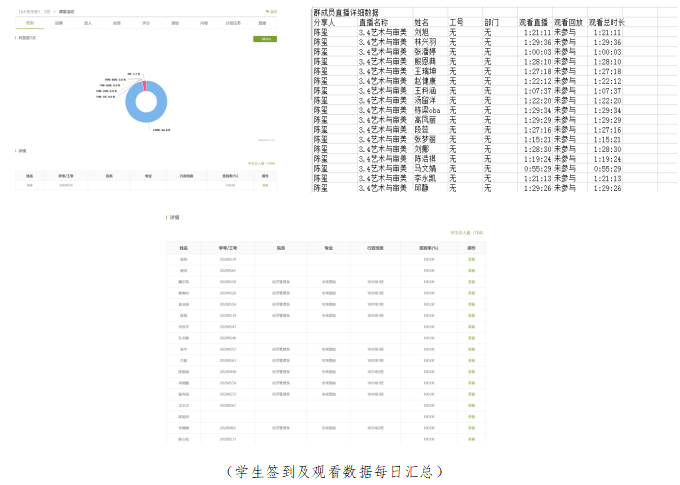This screenshot has width=680, height=485.
Task: Click the 观看总时长 column header
Action: [x=606, y=21]
